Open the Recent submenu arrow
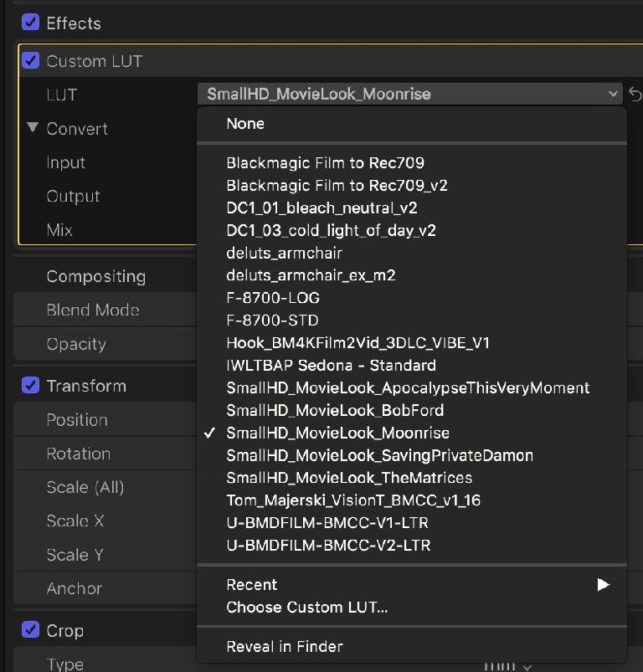Image resolution: width=643 pixels, height=672 pixels. [603, 585]
